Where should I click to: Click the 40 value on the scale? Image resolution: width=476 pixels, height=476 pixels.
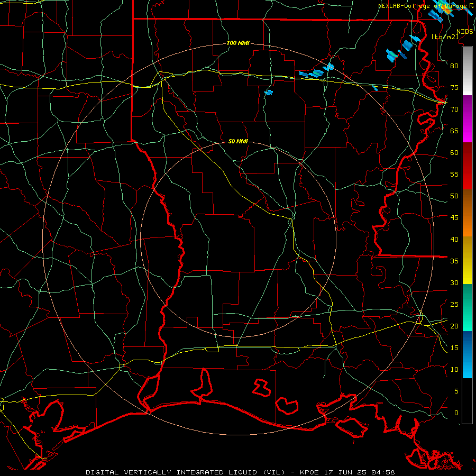pos(454,239)
